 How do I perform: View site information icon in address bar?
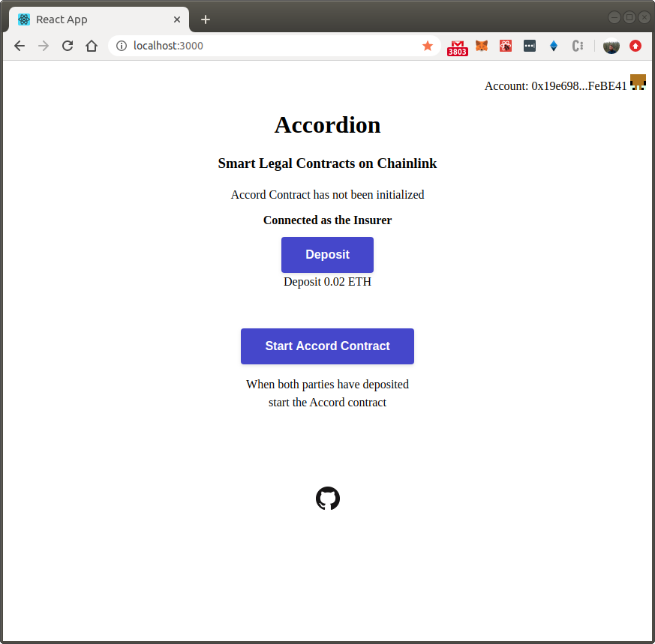pyautogui.click(x=121, y=46)
